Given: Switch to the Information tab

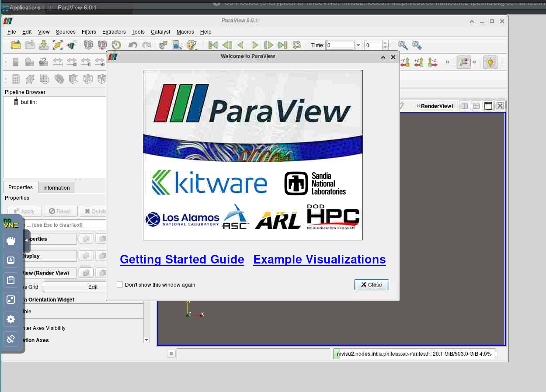Looking at the screenshot, I should click(x=56, y=187).
